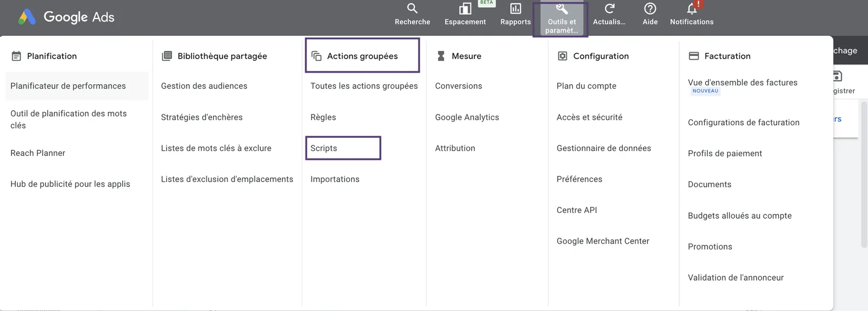
Task: Open Outils et paramètres wrench icon
Action: [x=561, y=8]
